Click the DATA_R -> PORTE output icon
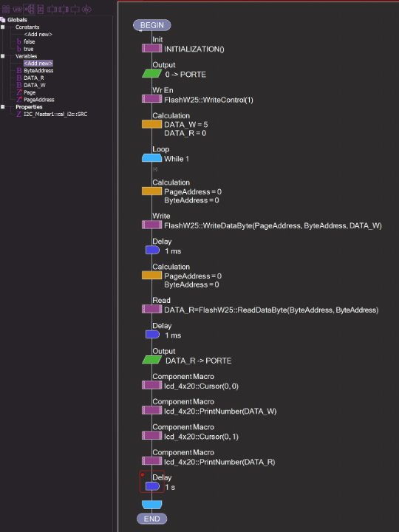The height and width of the screenshot is (532, 399). [151, 360]
